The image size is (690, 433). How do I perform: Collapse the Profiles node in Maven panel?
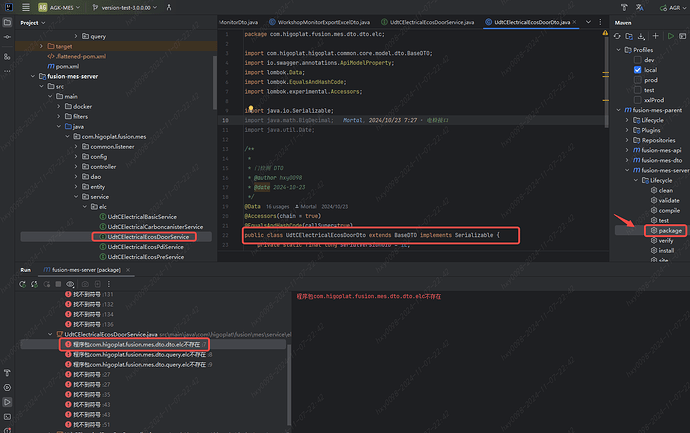click(x=618, y=50)
